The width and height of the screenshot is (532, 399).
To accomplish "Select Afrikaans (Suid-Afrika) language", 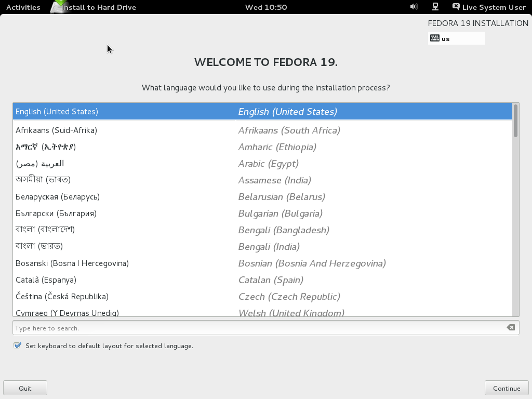I will [156, 130].
